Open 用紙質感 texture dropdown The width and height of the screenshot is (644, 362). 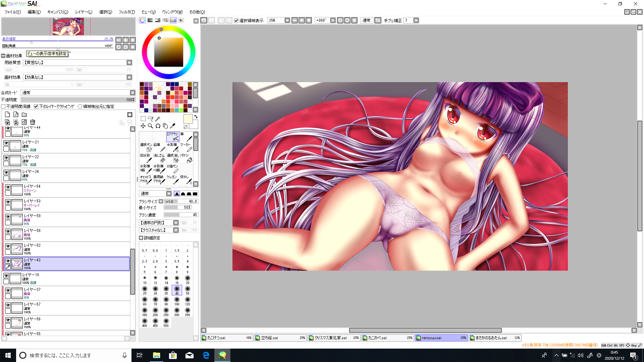coord(129,63)
